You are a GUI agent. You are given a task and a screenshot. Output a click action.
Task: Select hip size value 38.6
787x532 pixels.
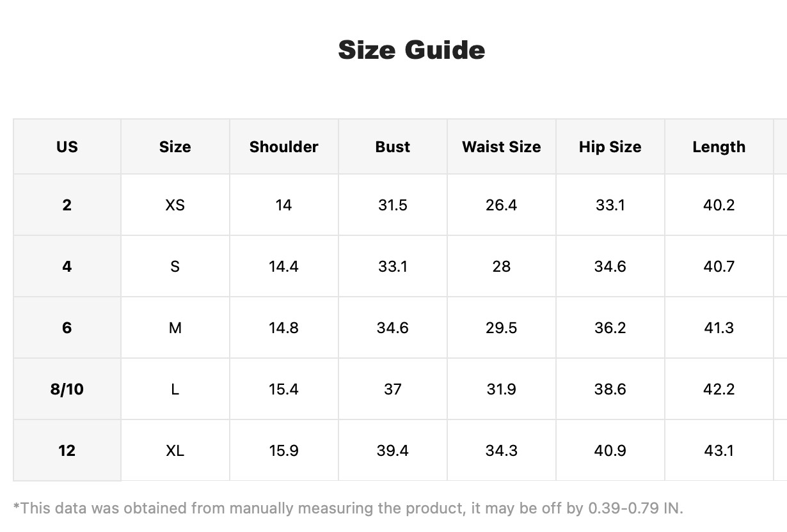(610, 389)
